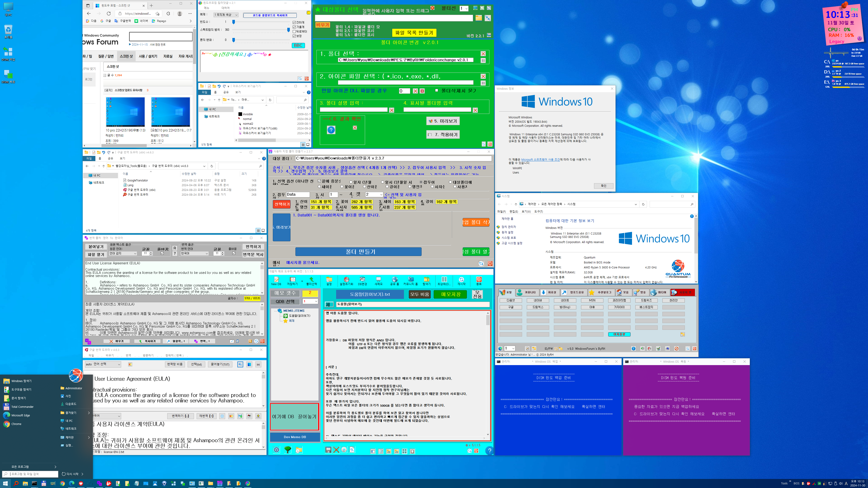Open 스크린 샷 menu on Windows Forum page

click(x=126, y=56)
